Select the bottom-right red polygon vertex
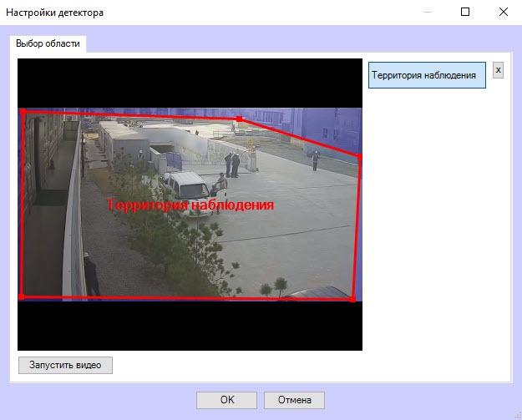This screenshot has width=522, height=420. [x=352, y=298]
